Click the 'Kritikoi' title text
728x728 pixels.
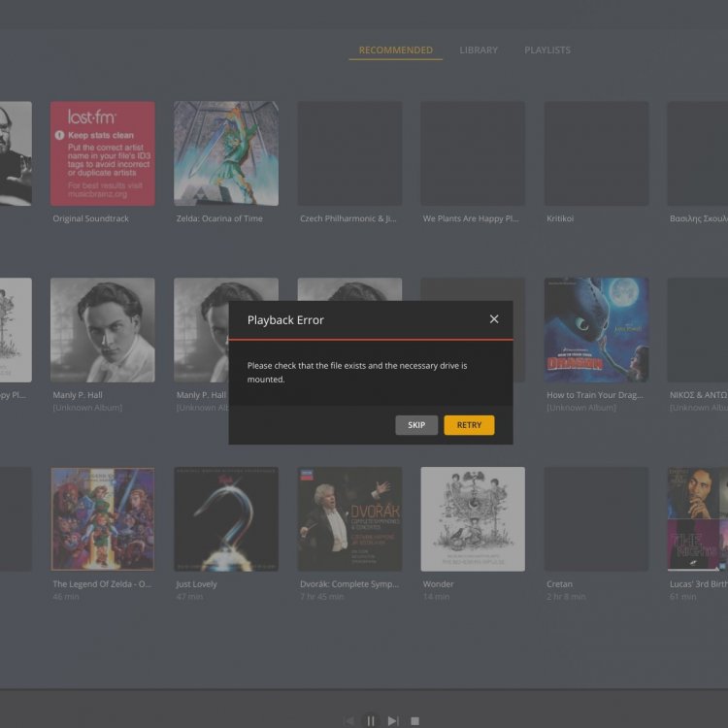(x=560, y=218)
